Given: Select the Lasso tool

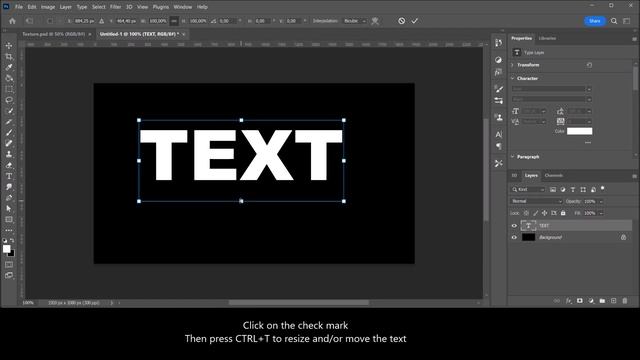Looking at the screenshot, I should point(9,100).
